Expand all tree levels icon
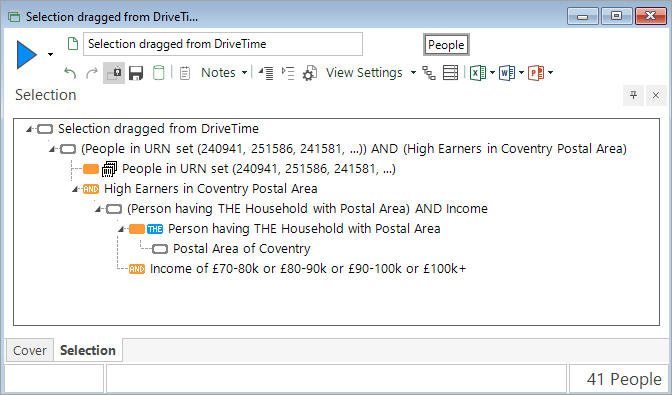The height and width of the screenshot is (395, 672). point(288,73)
